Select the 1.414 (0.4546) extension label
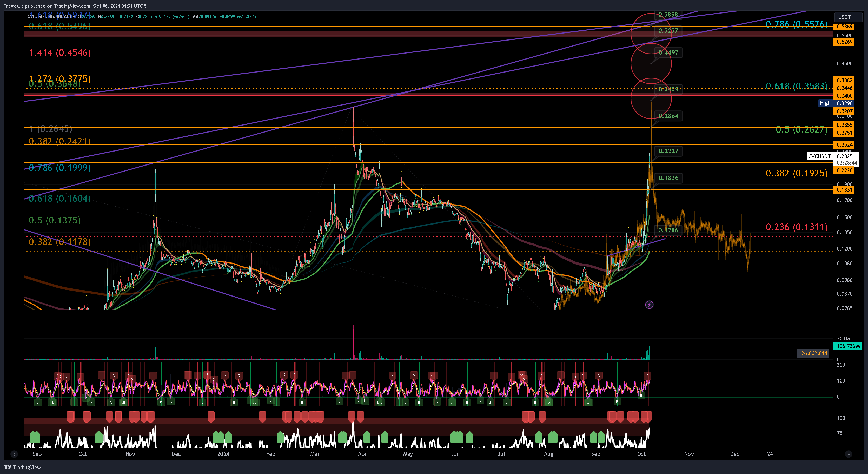The height and width of the screenshot is (474, 868). (x=60, y=52)
